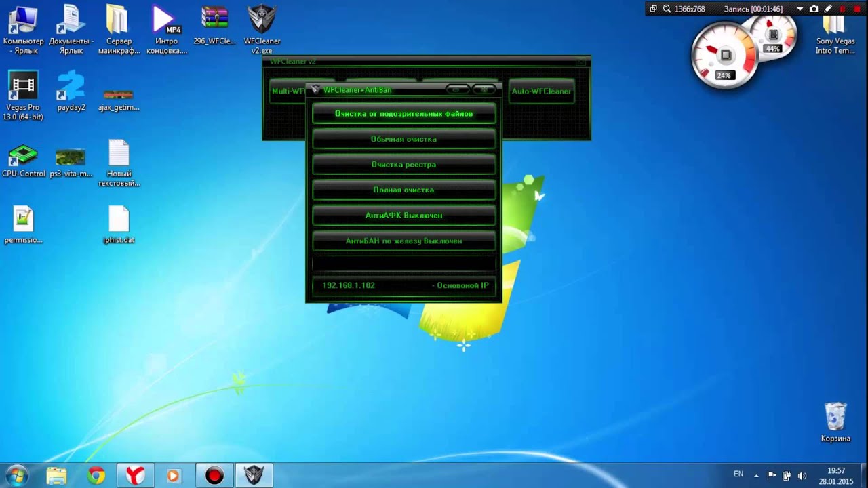Open Windows Explorer from taskbar

(x=57, y=476)
